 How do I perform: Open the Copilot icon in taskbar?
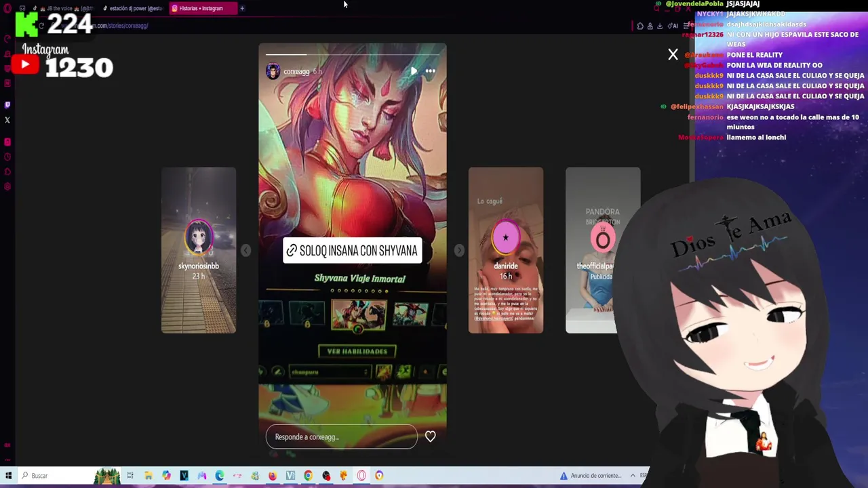pyautogui.click(x=166, y=475)
